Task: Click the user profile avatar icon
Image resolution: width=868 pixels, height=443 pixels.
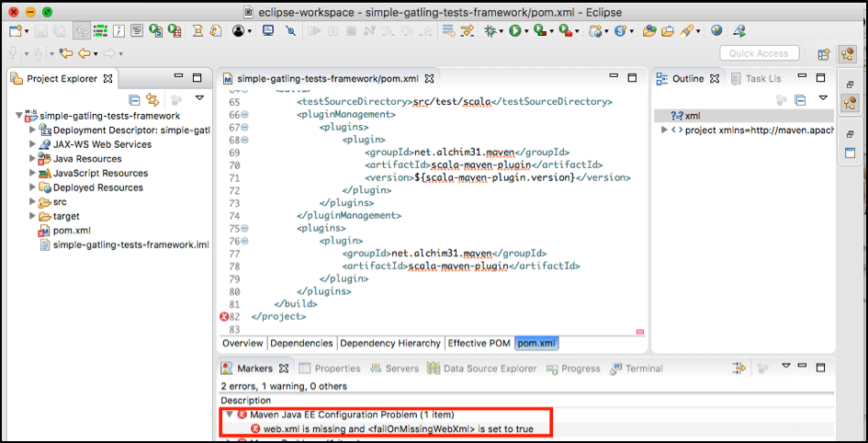Action: coord(239,31)
